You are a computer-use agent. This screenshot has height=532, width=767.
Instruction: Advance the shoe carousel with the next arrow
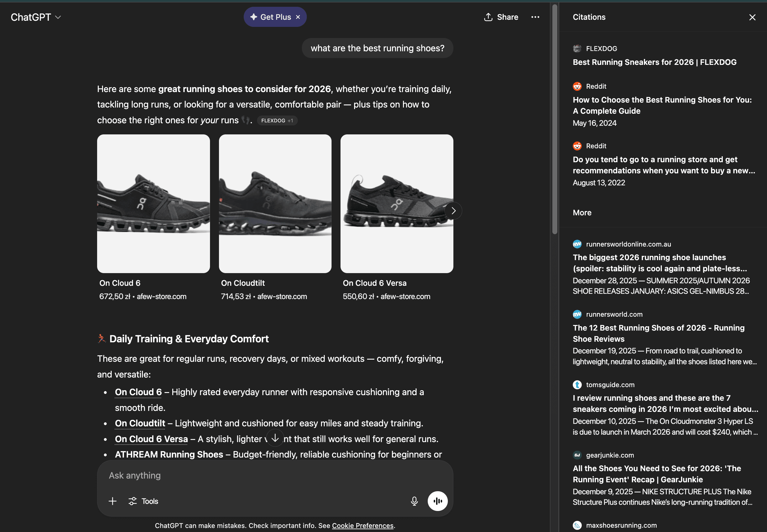(x=453, y=211)
